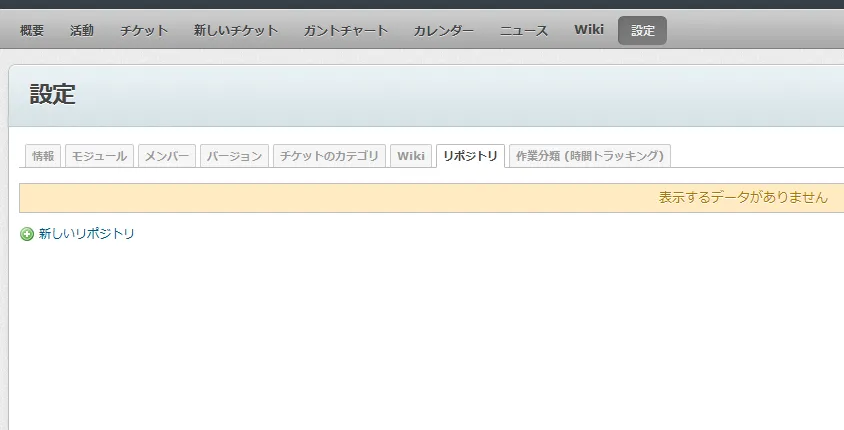
Task: Open the カレンダー page
Action: (444, 31)
